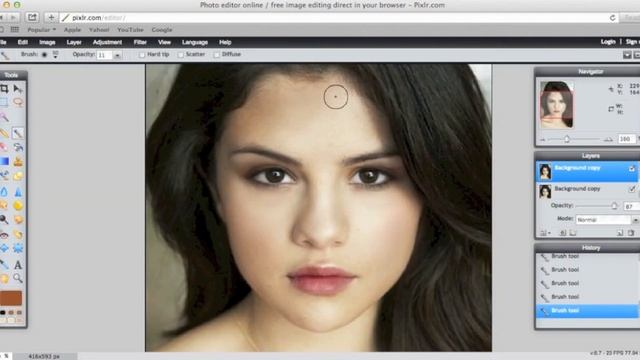
Task: Select the Zoom magnifier tool
Action: coord(18,278)
